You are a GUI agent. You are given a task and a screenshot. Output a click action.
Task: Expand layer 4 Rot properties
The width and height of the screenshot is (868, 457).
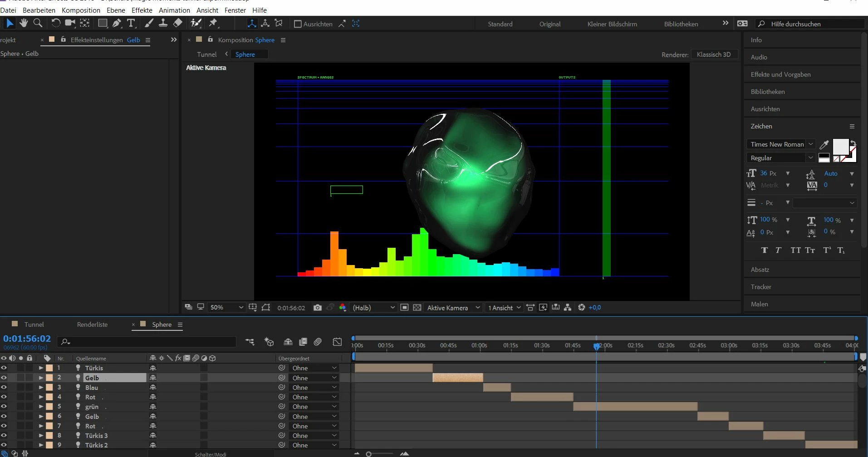41,397
